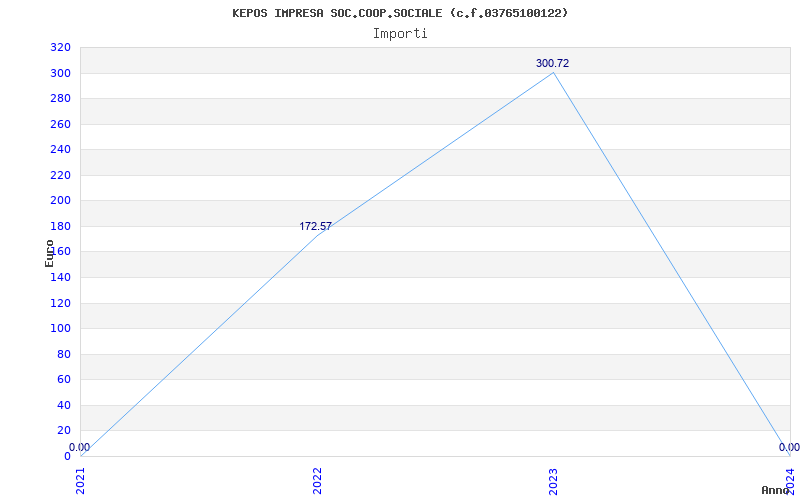This screenshot has width=800, height=500.
Task: Click the 2022 x-axis label
Action: point(317,481)
